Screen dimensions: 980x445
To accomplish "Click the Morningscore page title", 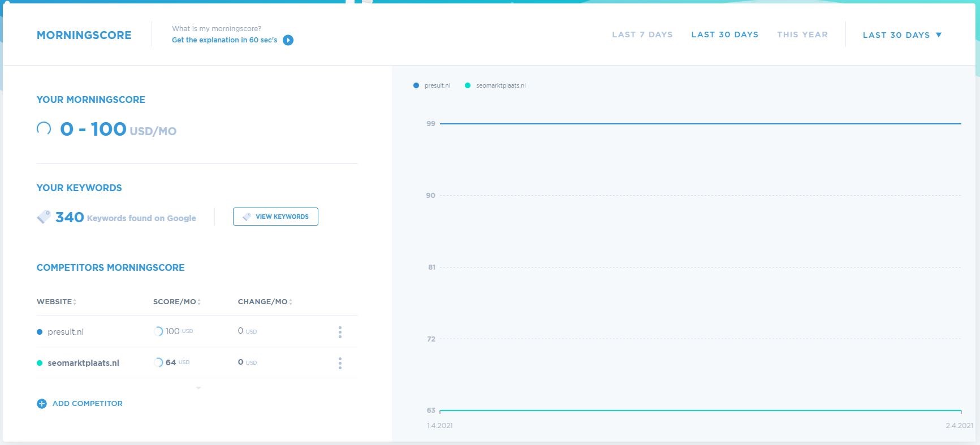I will pos(84,35).
